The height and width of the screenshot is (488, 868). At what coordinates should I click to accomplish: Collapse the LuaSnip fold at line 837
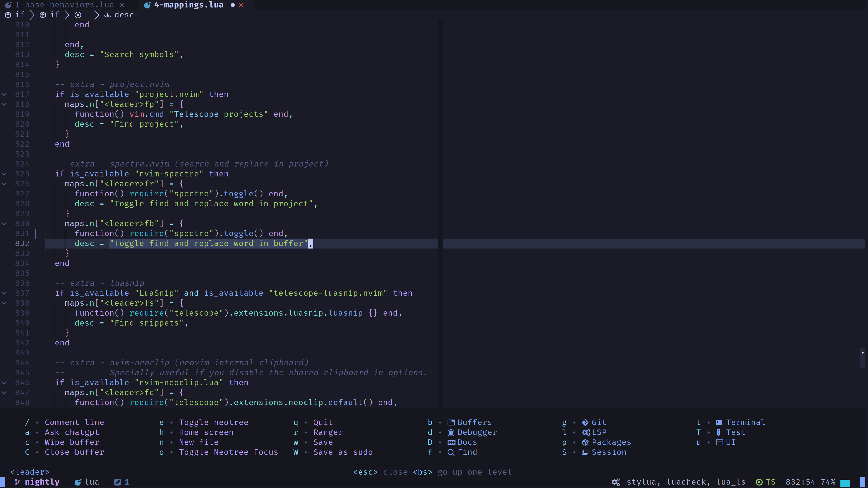coord(4,293)
